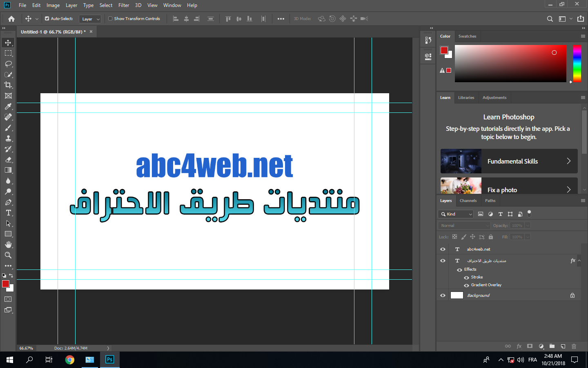This screenshot has width=588, height=368.
Task: Select the Hand tool
Action: (8, 245)
